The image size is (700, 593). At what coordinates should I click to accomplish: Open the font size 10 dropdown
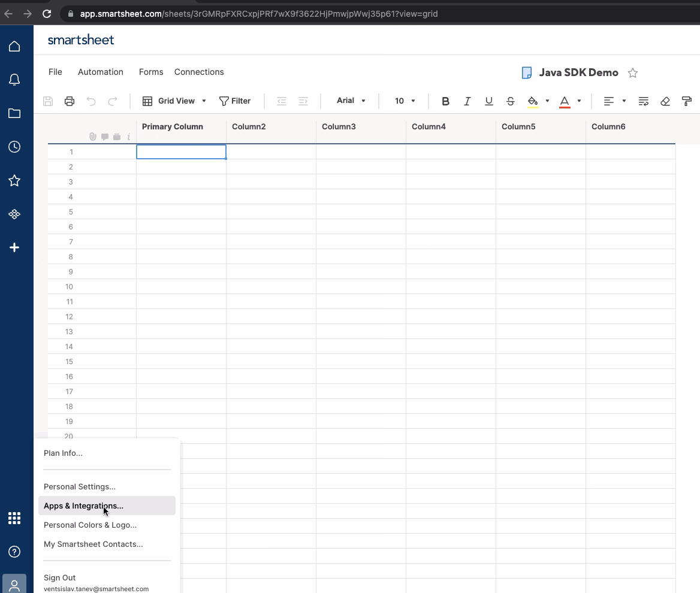405,101
